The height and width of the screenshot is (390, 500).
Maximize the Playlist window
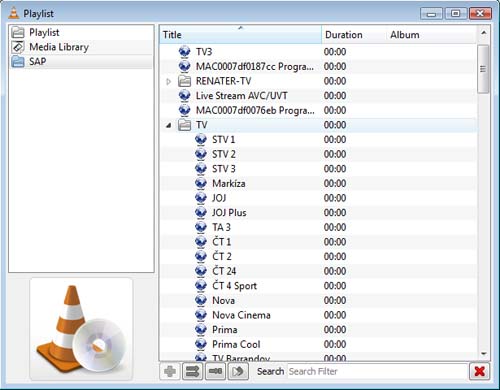point(455,14)
